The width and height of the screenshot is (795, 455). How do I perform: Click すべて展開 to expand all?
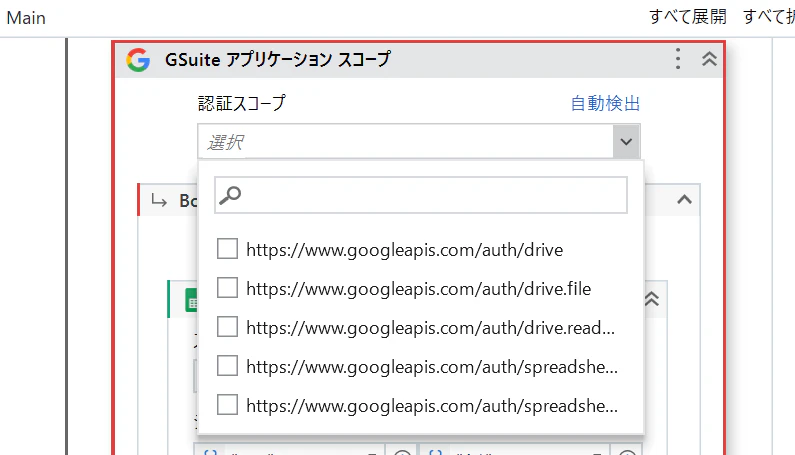pyautogui.click(x=688, y=17)
